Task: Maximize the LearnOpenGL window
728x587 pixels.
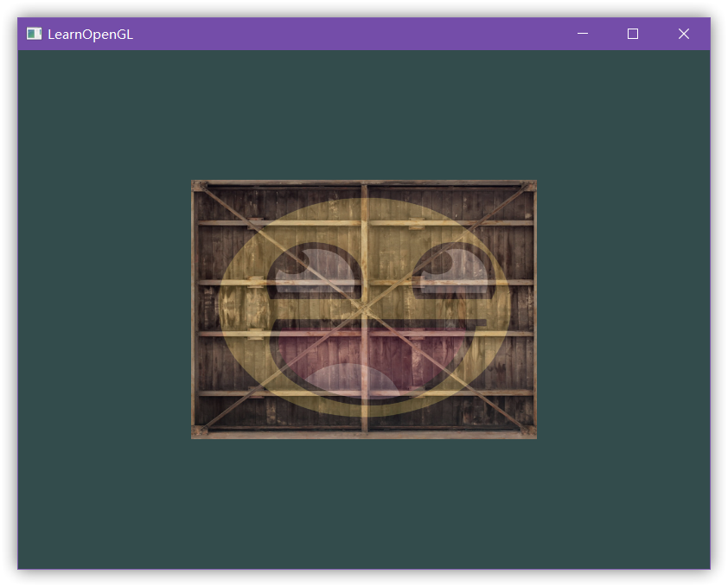Action: tap(633, 34)
